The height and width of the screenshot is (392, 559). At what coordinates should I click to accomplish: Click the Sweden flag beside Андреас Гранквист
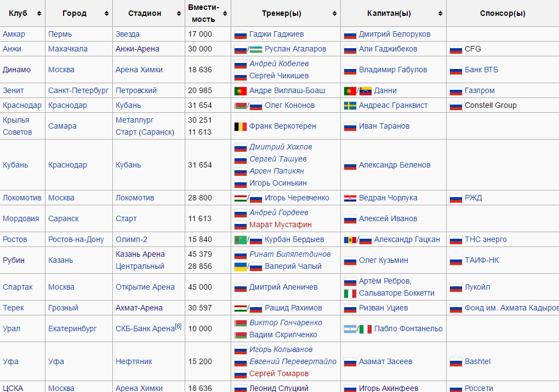[350, 106]
